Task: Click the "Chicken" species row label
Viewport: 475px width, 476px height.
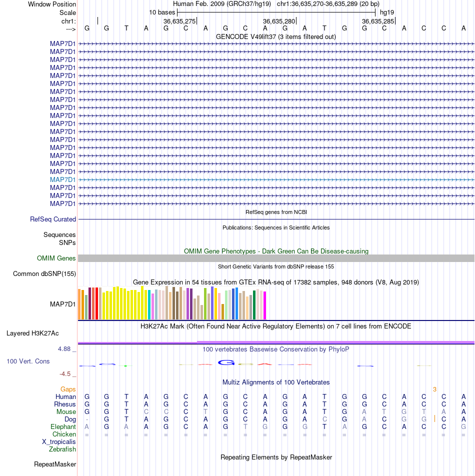Action: 64,434
